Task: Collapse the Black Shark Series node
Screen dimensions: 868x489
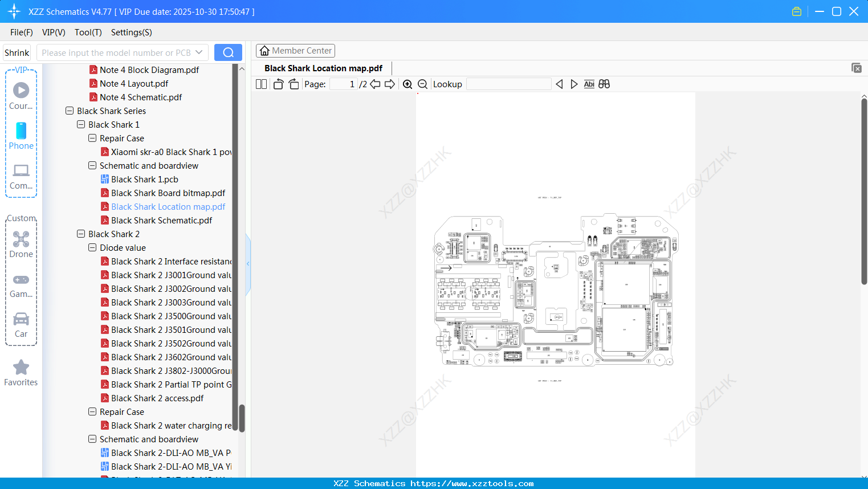Action: coord(70,111)
